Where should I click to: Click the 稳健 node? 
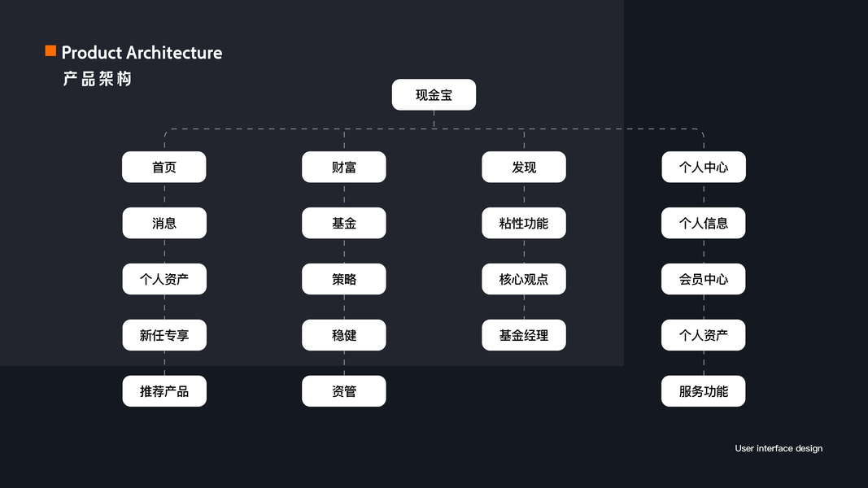click(344, 336)
